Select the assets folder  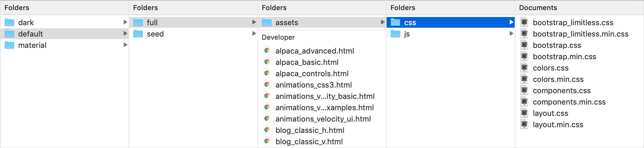tap(322, 22)
